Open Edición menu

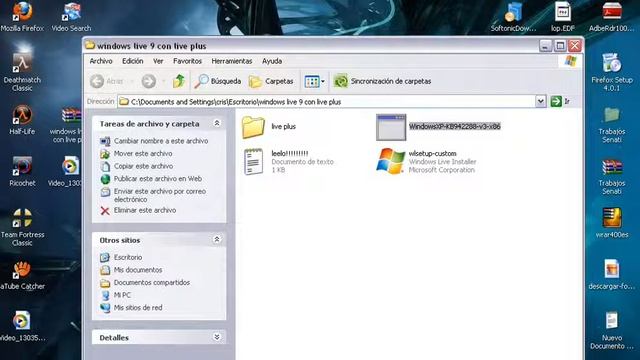click(x=133, y=61)
